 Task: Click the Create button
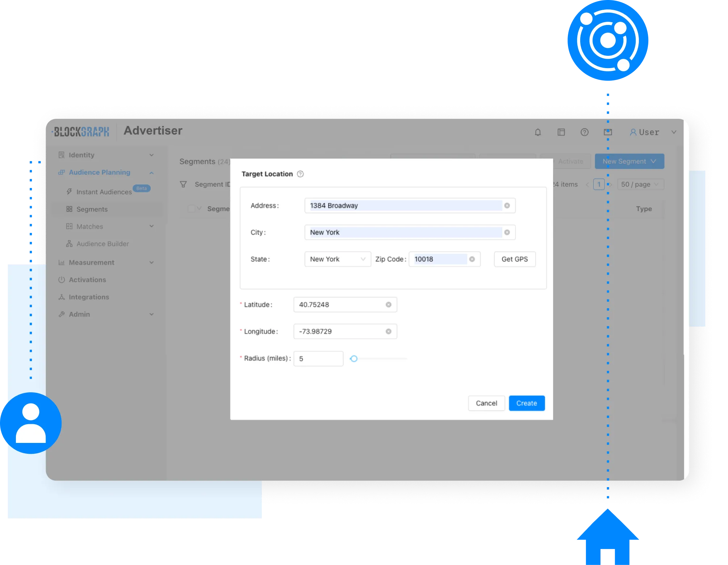[526, 403]
